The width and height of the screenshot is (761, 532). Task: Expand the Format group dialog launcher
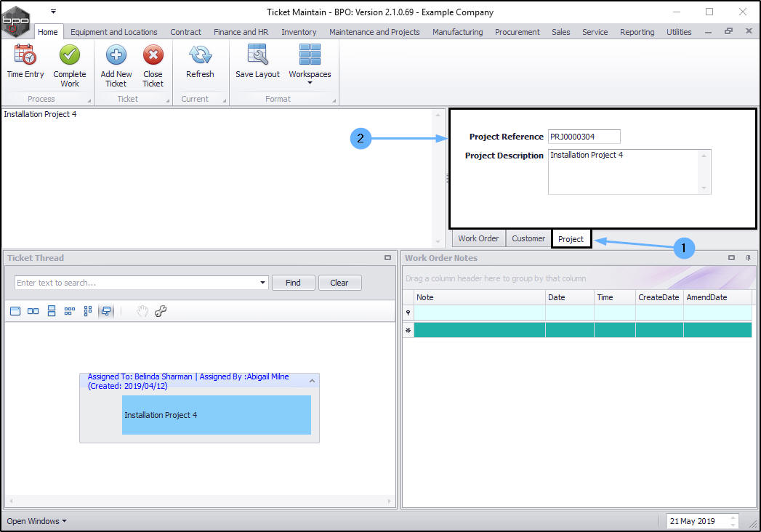tap(334, 101)
